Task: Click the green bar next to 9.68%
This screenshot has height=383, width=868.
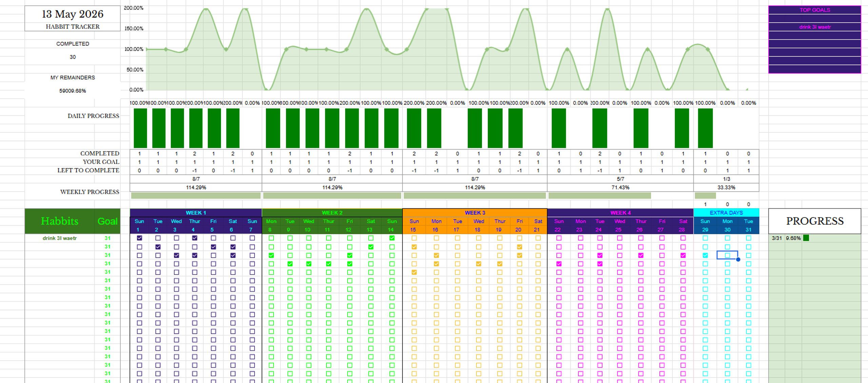Action: 806,238
